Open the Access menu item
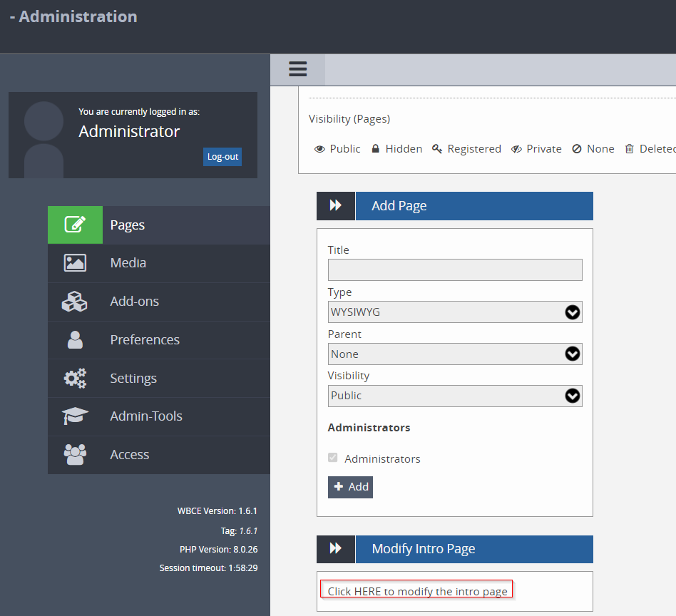676x616 pixels. click(158, 454)
